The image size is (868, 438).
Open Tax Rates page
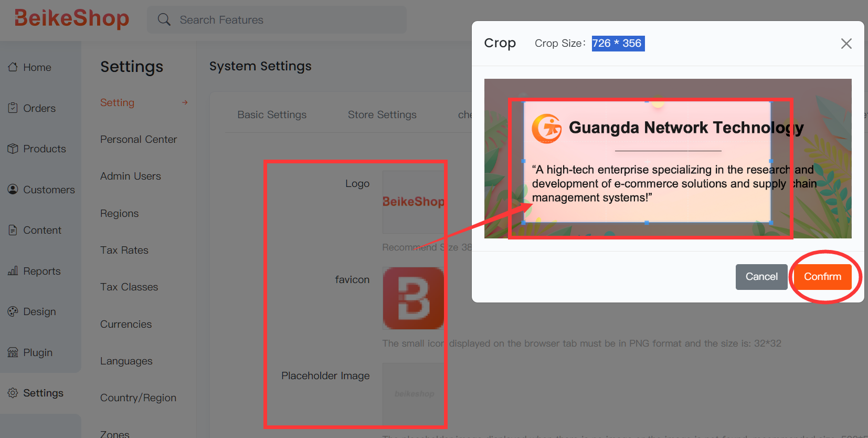124,250
